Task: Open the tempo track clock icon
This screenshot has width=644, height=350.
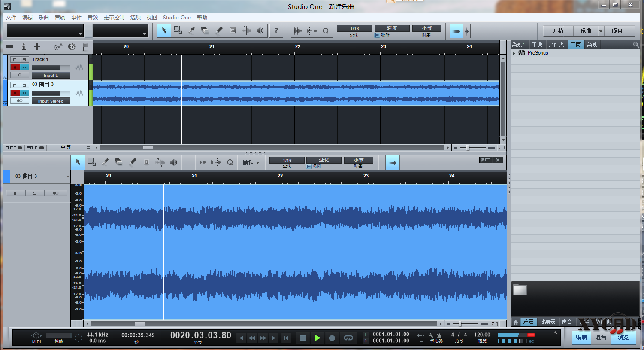Action: click(72, 47)
